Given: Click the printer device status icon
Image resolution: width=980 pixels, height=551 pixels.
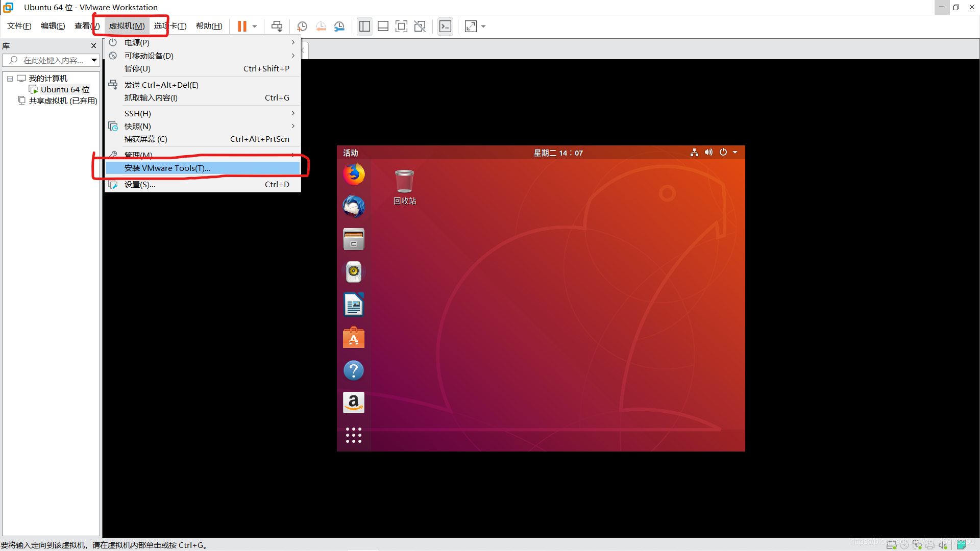Looking at the screenshot, I should pyautogui.click(x=930, y=545).
